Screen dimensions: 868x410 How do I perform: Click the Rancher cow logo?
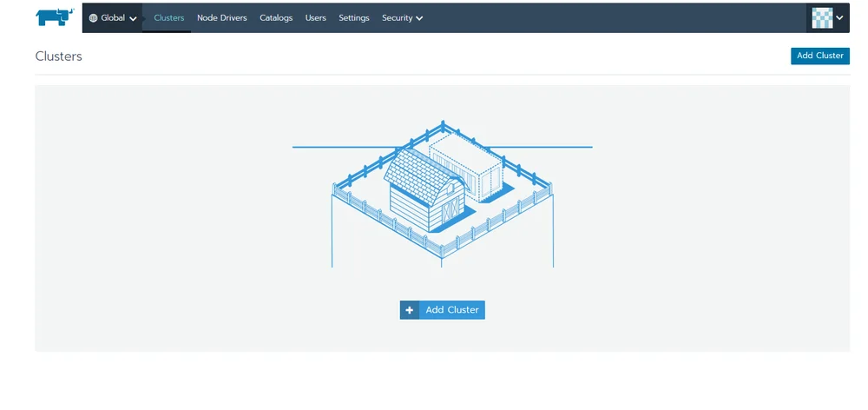55,17
